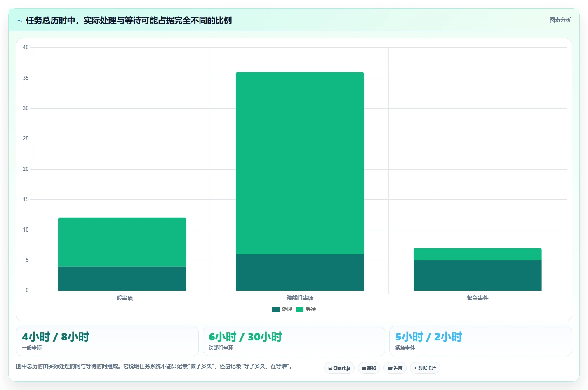
Task: Open the 4小时 / 8小时 stat card
Action: point(107,341)
